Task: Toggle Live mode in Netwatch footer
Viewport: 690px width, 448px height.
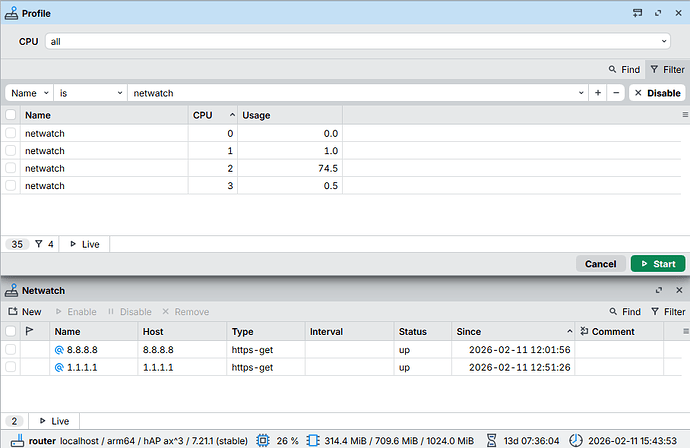Action: tap(54, 421)
